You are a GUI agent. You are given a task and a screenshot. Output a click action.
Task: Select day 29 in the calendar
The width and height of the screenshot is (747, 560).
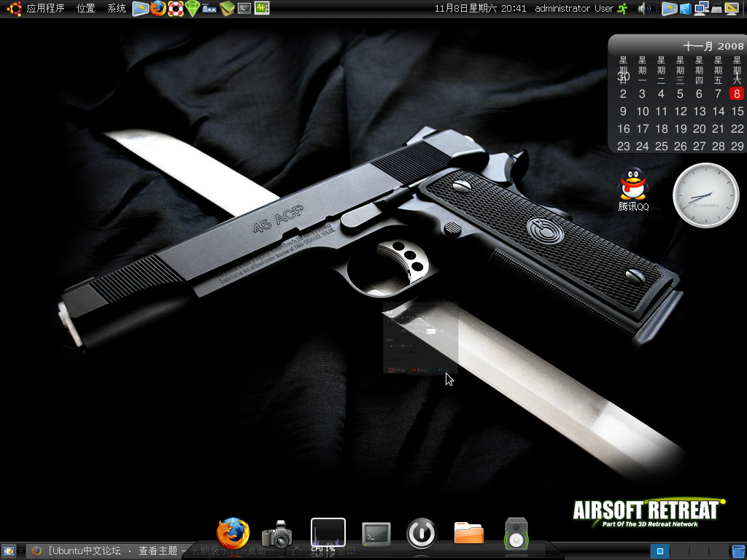click(738, 147)
